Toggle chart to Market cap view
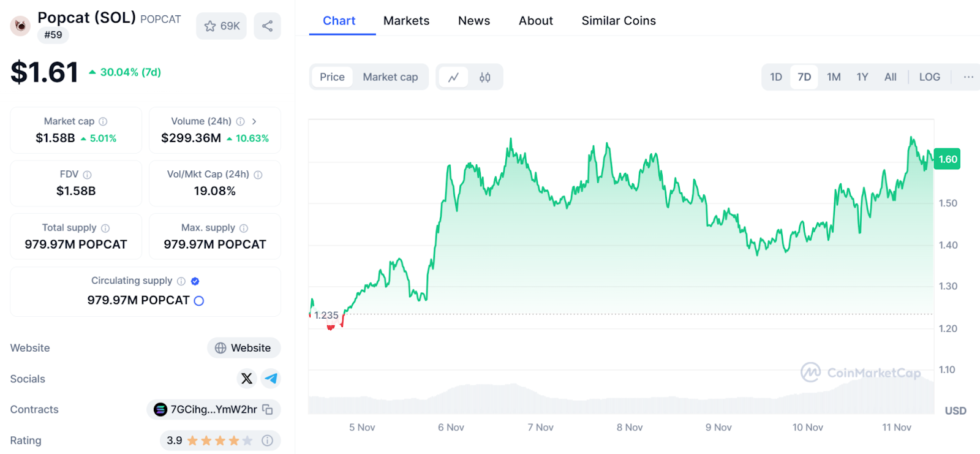The height and width of the screenshot is (454, 980). click(x=390, y=77)
